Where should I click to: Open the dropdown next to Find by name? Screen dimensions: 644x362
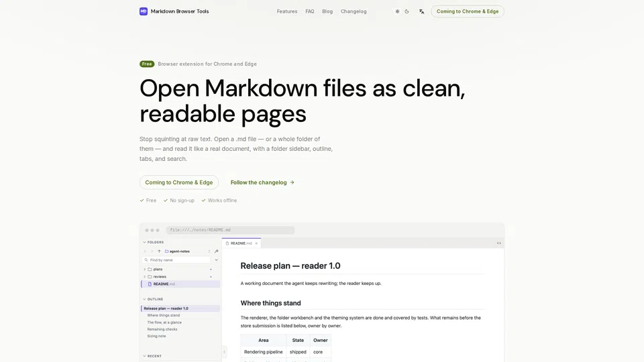coord(217,260)
